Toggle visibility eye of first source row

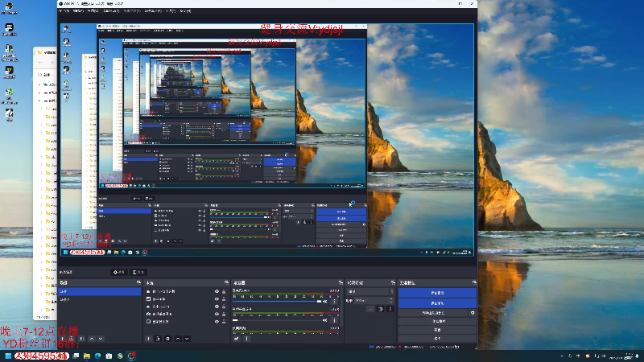[217, 291]
